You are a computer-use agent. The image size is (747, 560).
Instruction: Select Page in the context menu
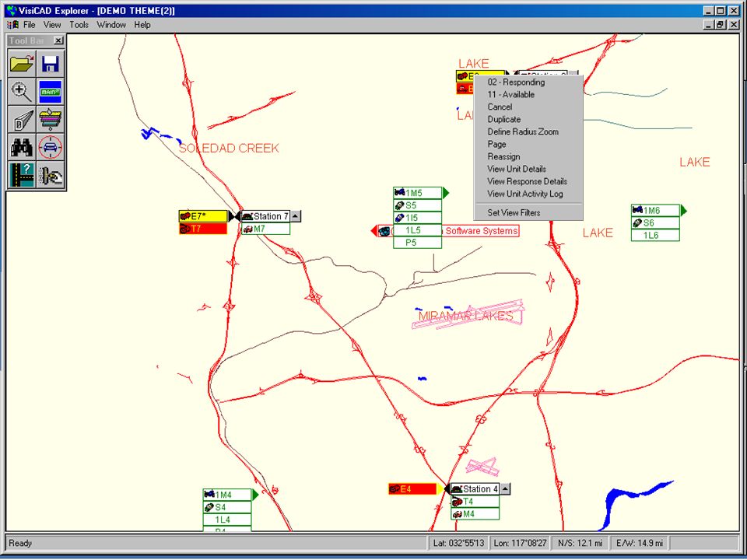coord(528,145)
